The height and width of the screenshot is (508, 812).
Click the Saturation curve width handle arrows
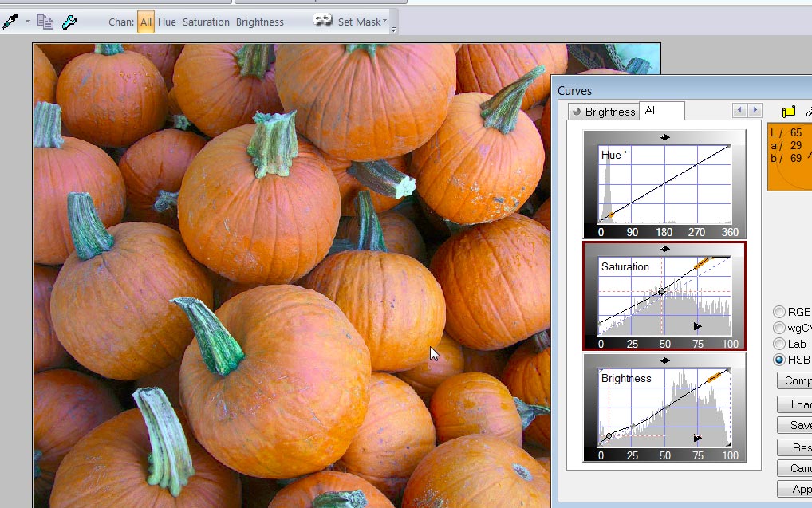click(665, 249)
